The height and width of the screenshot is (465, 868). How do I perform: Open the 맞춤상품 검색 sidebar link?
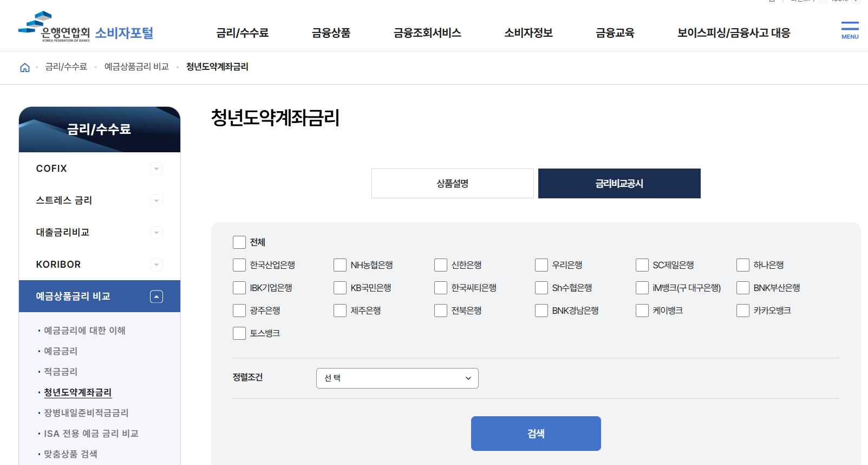point(70,454)
